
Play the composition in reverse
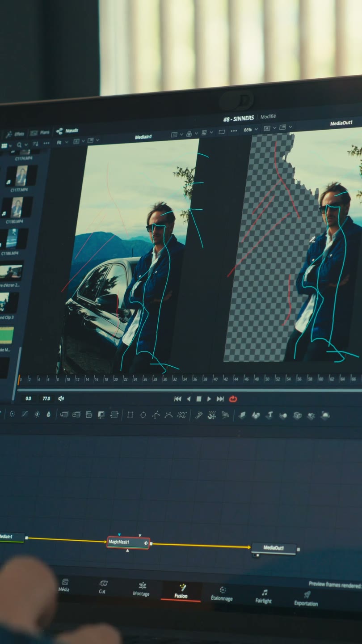click(x=188, y=399)
